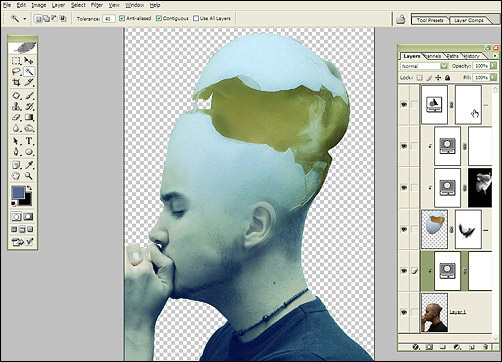Select the Hand tool
The image size is (502, 362).
[x=16, y=176]
